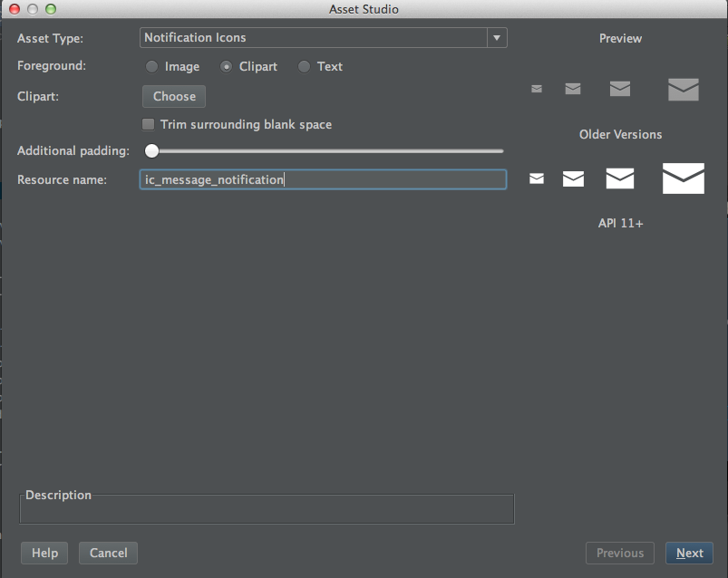Screen dimensions: 728x578
Task: Click the largest white envelope API 11+ icon
Action: [684, 178]
